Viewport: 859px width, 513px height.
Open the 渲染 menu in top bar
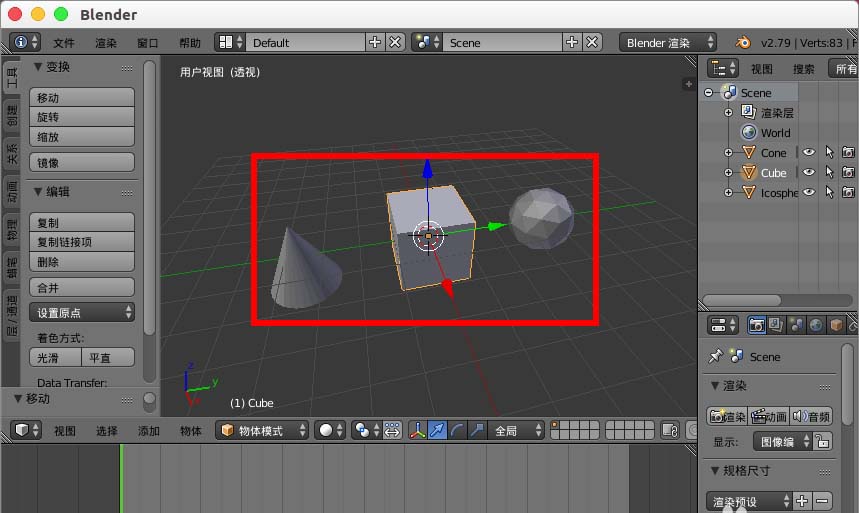(106, 43)
